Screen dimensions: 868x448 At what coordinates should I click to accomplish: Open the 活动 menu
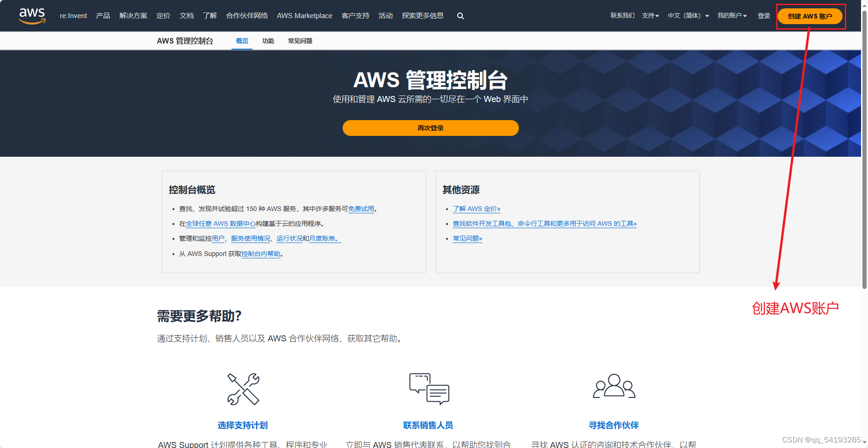pyautogui.click(x=385, y=16)
